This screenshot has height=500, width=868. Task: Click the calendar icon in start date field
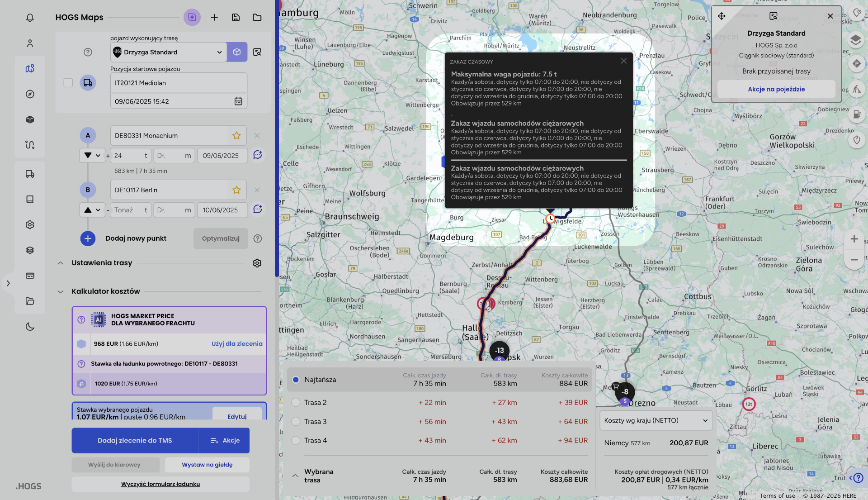click(238, 101)
